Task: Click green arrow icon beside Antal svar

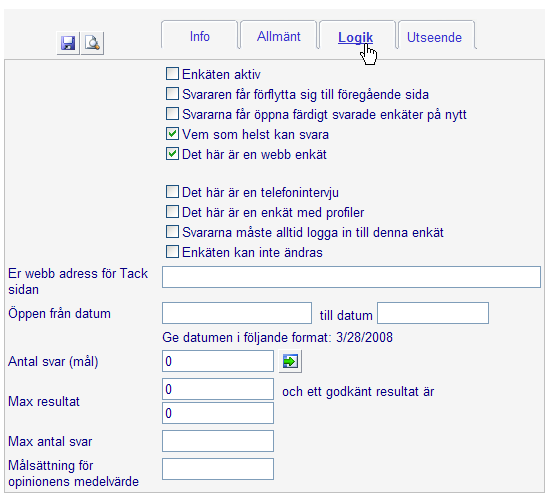Action: tap(290, 361)
